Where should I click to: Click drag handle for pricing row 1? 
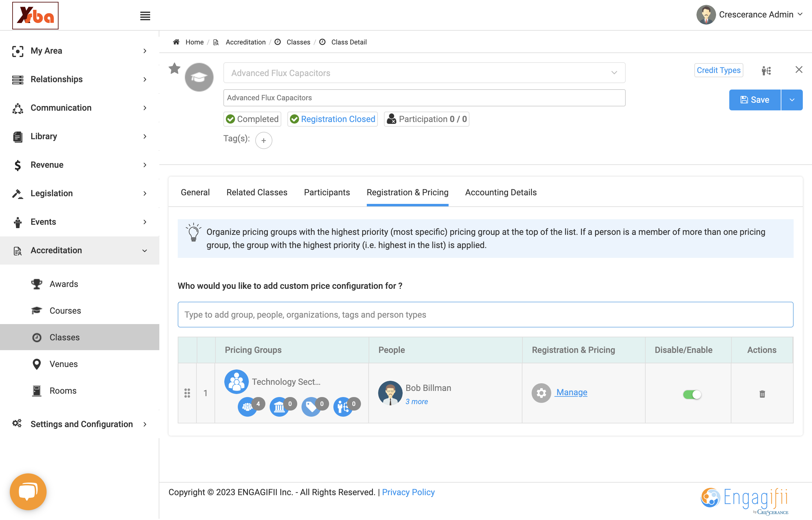click(187, 393)
